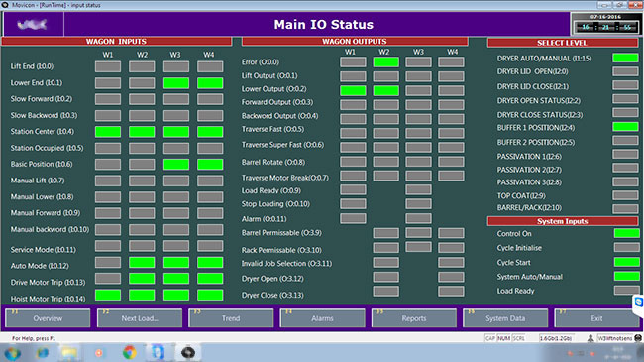644x362 pixels.
Task: Click the company logo in the header
Action: (33, 24)
